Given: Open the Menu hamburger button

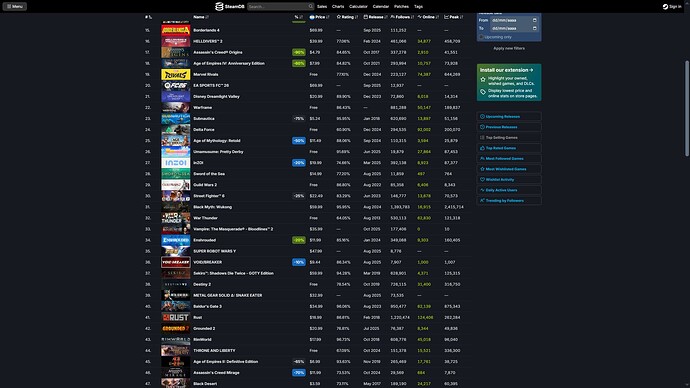Looking at the screenshot, I should 15,6.
